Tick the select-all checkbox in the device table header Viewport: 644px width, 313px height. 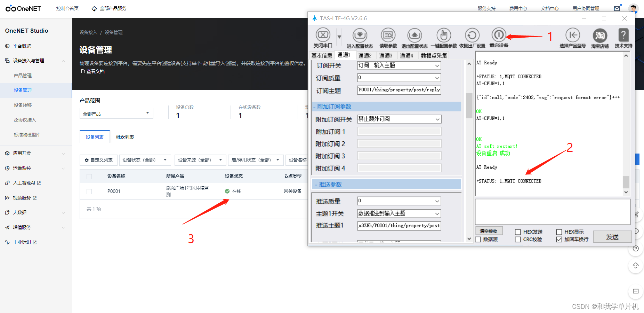click(x=89, y=177)
